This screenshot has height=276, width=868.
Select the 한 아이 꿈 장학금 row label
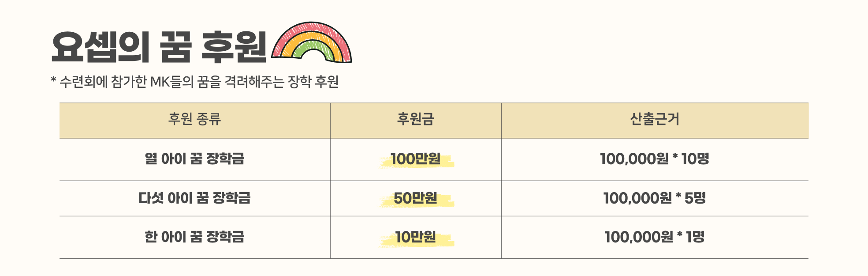click(x=194, y=237)
